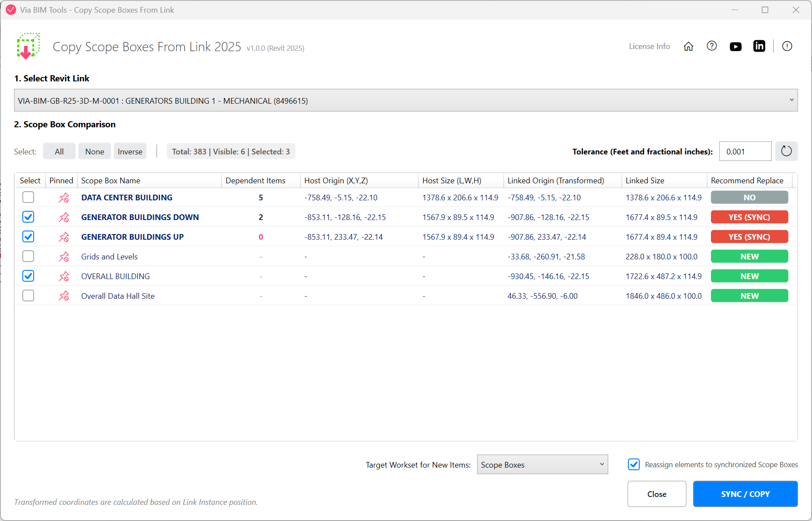Uncheck the GENERATOR BUILDINGS DOWN checkbox
Viewport: 812px width, 521px height.
click(28, 217)
